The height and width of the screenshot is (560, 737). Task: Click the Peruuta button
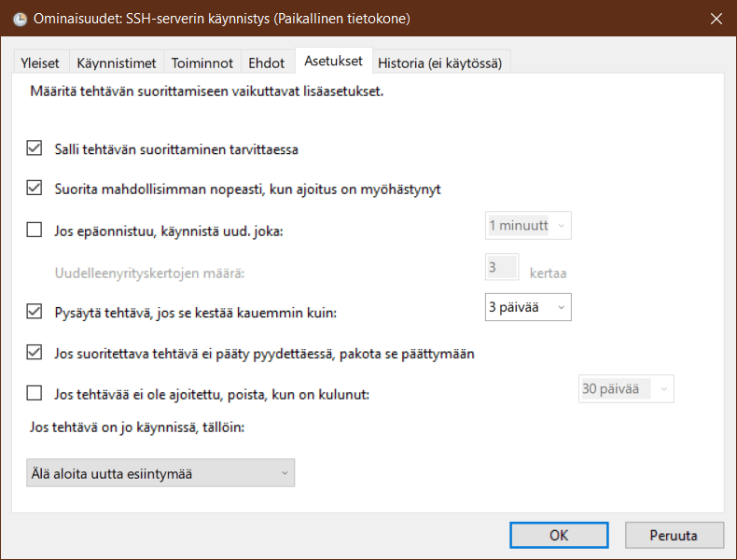[674, 535]
